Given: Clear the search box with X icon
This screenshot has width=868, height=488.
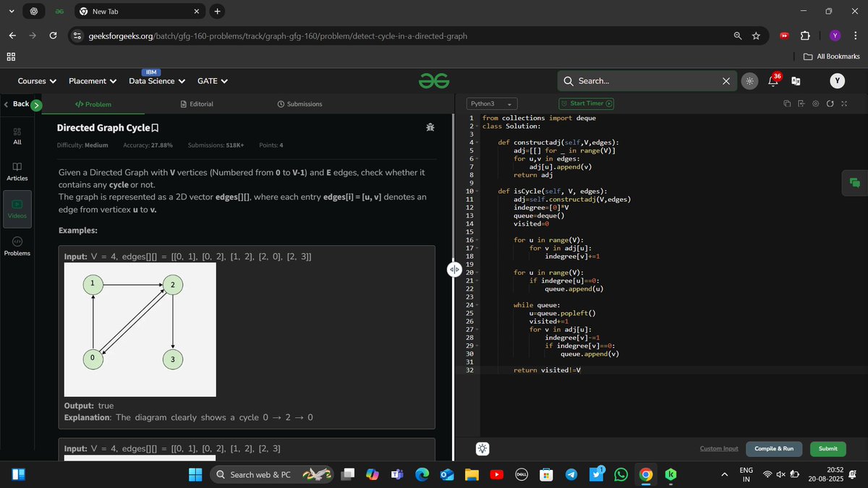Looking at the screenshot, I should (726, 81).
